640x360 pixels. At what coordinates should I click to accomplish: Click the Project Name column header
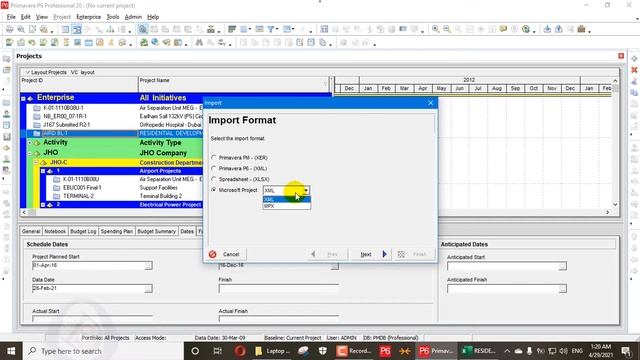click(x=233, y=84)
